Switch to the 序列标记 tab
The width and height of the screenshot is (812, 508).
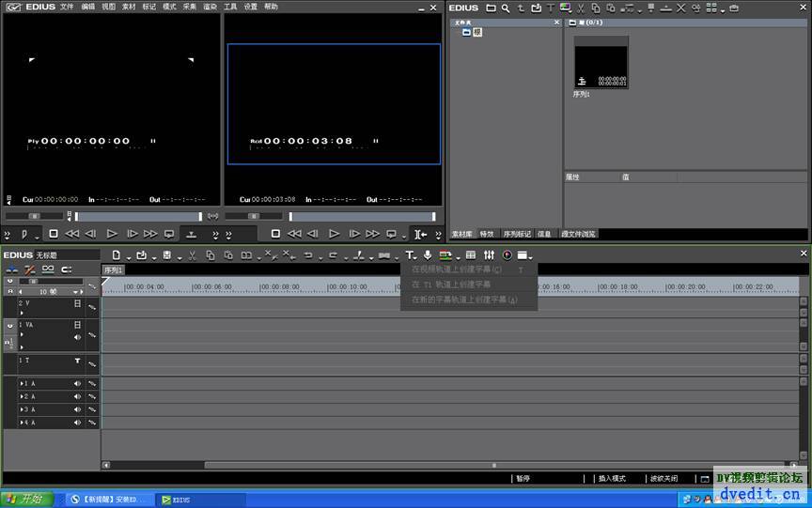(x=516, y=234)
